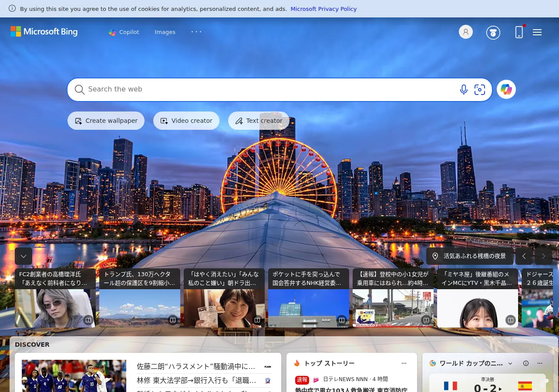
Task: Open the Microsoft Rewards medal icon
Action: pyautogui.click(x=493, y=32)
